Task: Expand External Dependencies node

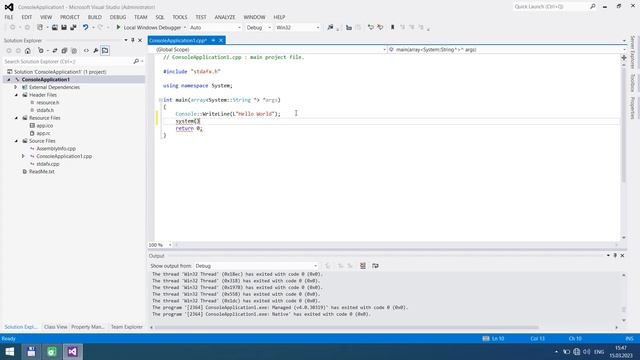Action: pyautogui.click(x=16, y=87)
